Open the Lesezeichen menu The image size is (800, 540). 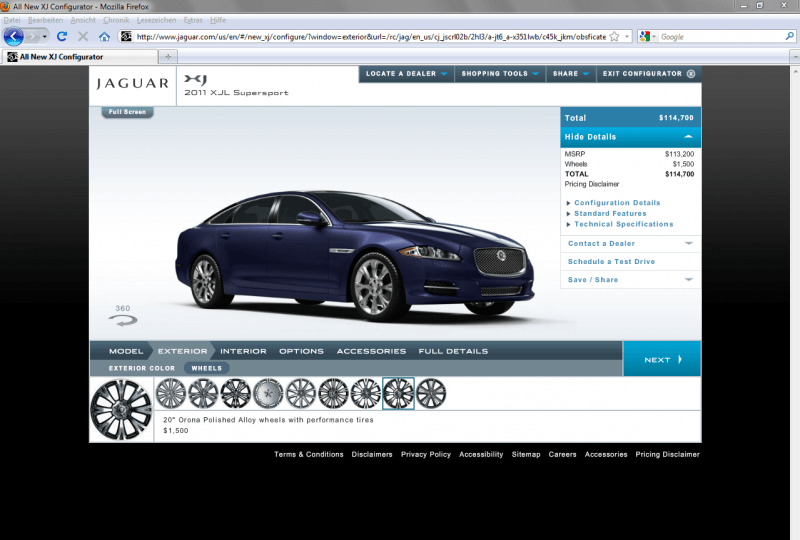(156, 20)
